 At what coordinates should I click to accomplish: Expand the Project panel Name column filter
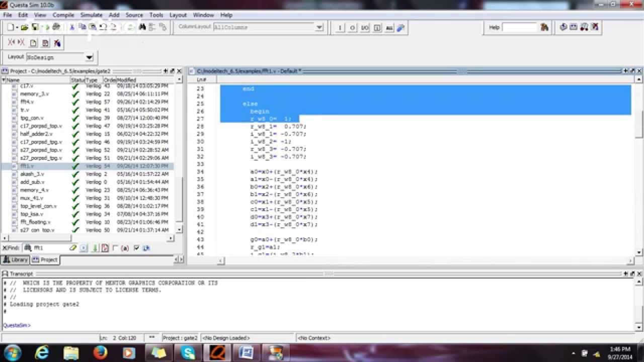click(4, 80)
